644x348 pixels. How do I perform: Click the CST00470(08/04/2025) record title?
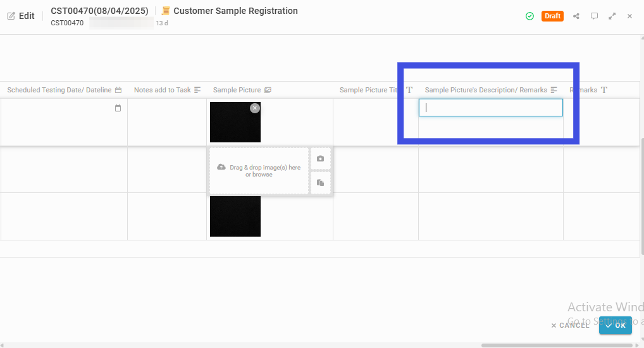99,11
